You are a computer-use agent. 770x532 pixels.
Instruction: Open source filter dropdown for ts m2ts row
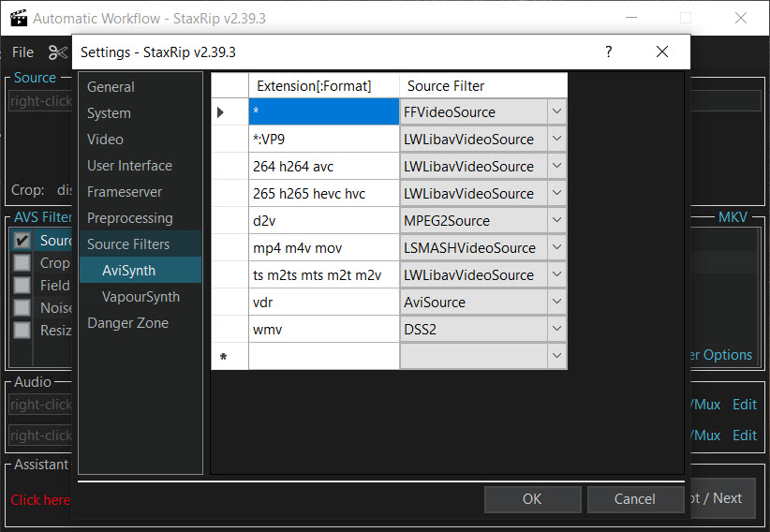(x=556, y=274)
